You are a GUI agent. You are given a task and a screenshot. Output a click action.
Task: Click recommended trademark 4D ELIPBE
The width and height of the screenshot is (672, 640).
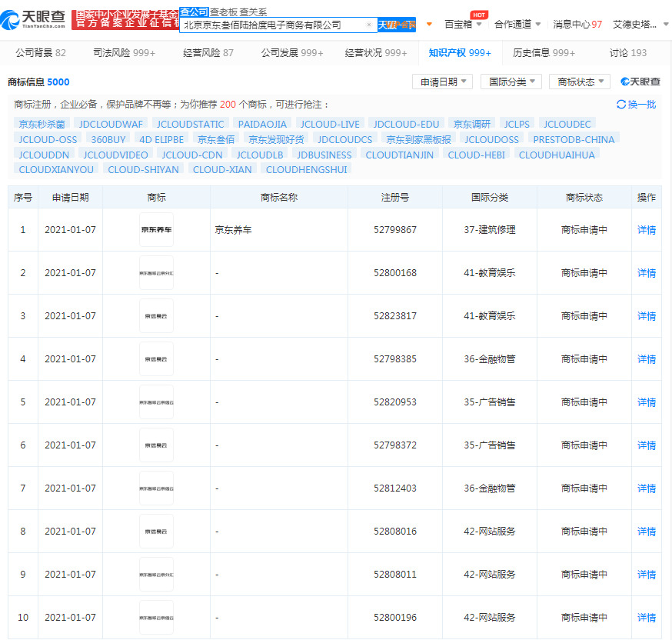(161, 139)
